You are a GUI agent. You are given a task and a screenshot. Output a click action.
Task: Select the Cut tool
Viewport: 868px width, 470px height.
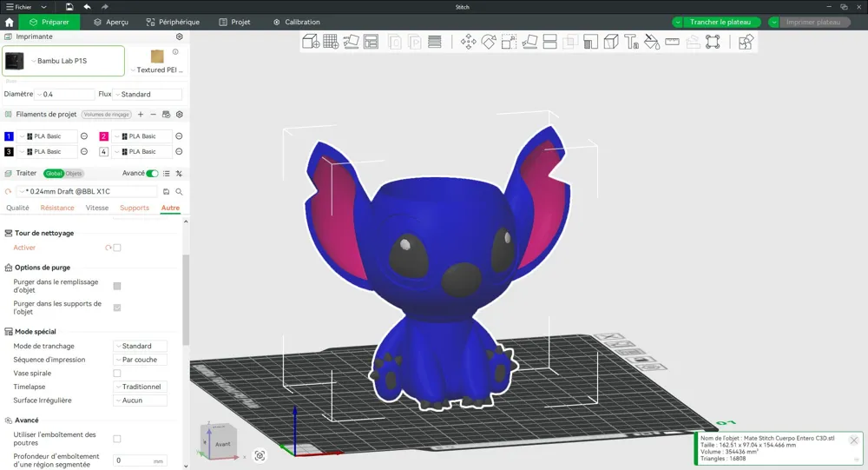point(549,42)
